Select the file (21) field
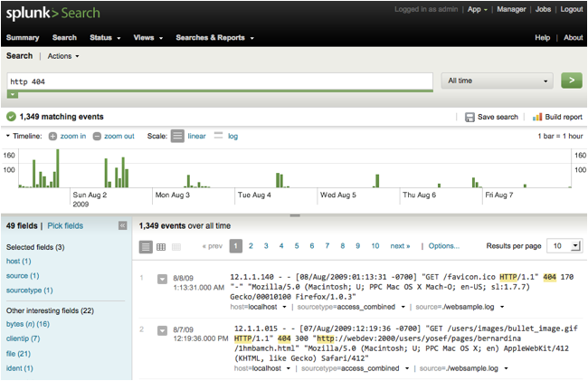 [18, 354]
